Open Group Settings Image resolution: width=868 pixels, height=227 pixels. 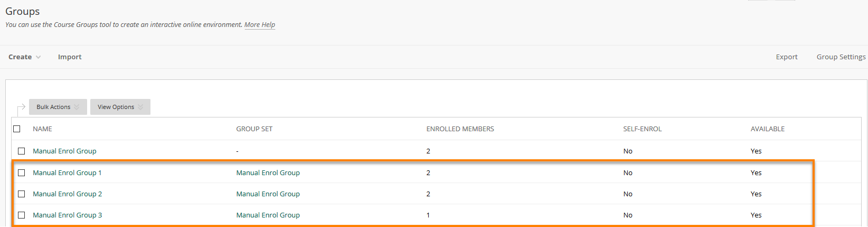point(841,57)
